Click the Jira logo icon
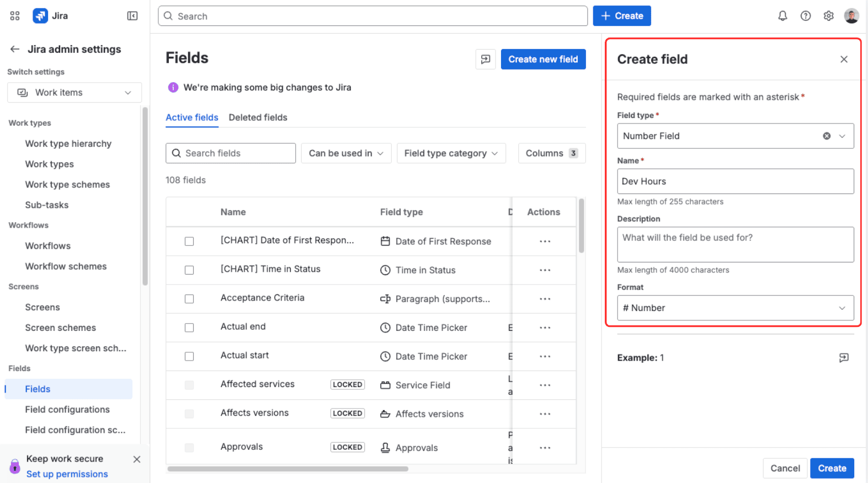Screen dimensions: 868x483 pos(40,16)
